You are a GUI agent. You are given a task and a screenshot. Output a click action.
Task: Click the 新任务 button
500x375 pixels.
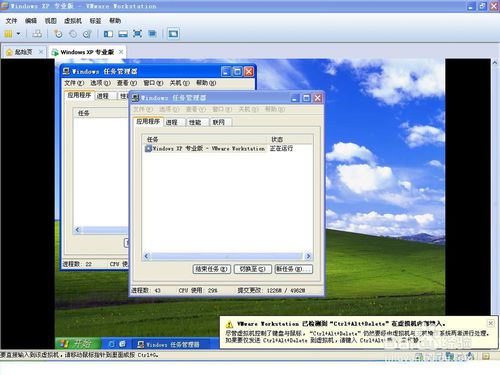294,269
